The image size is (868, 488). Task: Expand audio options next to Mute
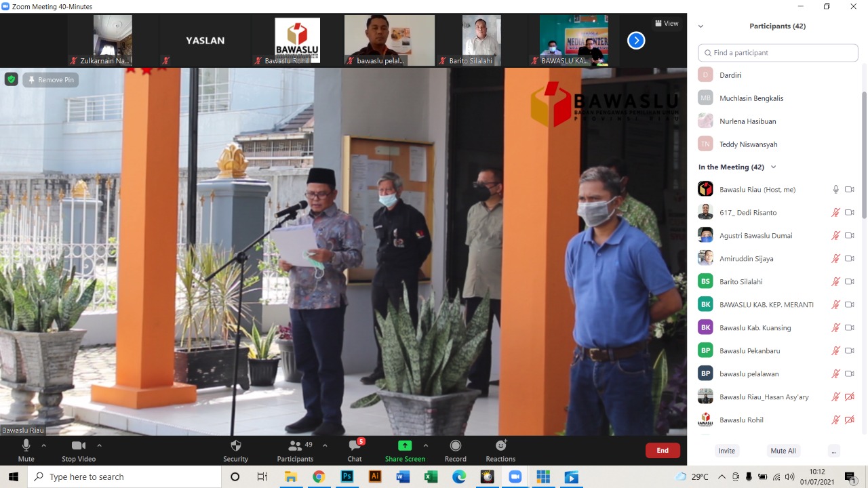click(x=44, y=445)
